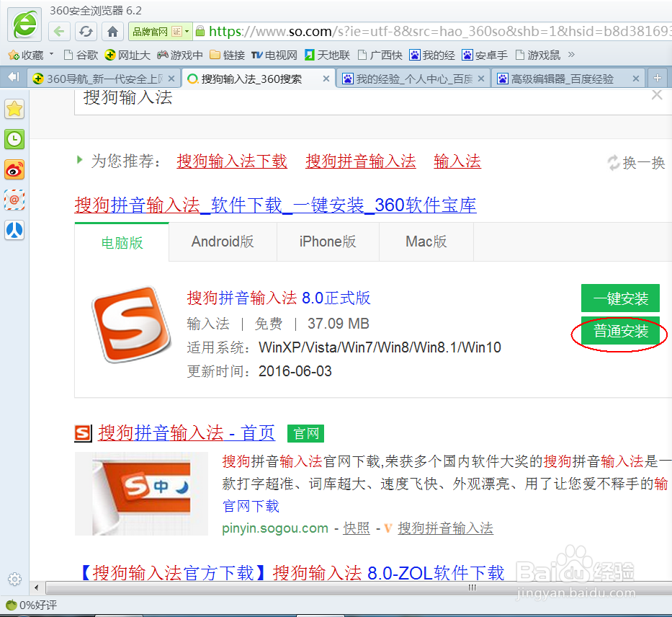Screen dimensions: 672x617
Task: Open the grey 搜狗拼音输入法 link beside 快照
Action: coord(445,528)
